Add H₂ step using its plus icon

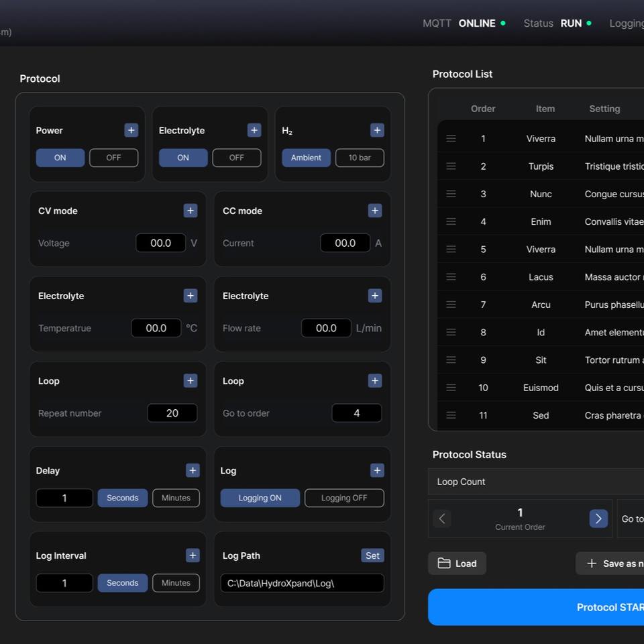pos(377,130)
